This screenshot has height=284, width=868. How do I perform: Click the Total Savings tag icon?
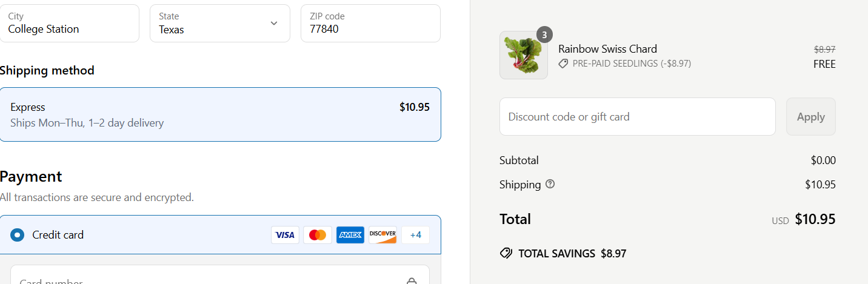(x=506, y=253)
